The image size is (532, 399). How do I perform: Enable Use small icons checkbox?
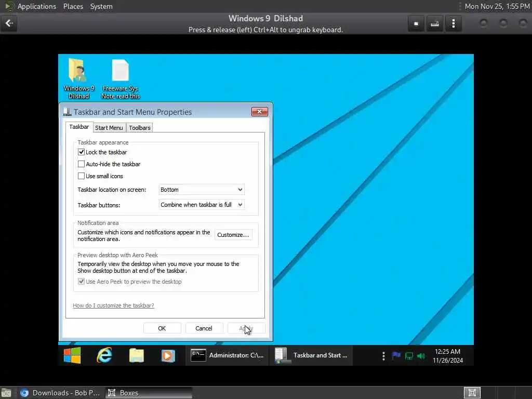coord(81,176)
